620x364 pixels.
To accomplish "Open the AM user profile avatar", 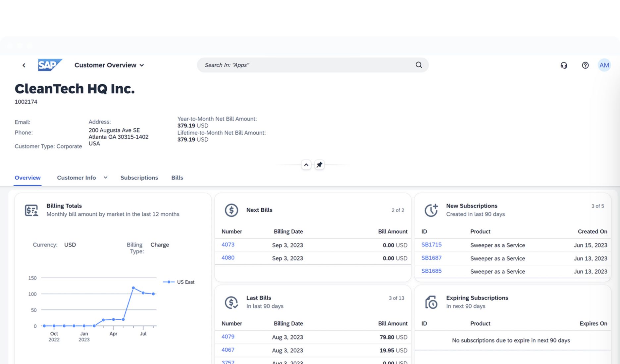I will (604, 65).
